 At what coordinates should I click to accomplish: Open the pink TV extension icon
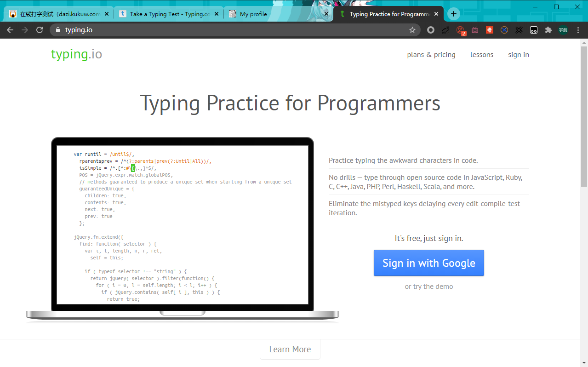[x=475, y=30]
